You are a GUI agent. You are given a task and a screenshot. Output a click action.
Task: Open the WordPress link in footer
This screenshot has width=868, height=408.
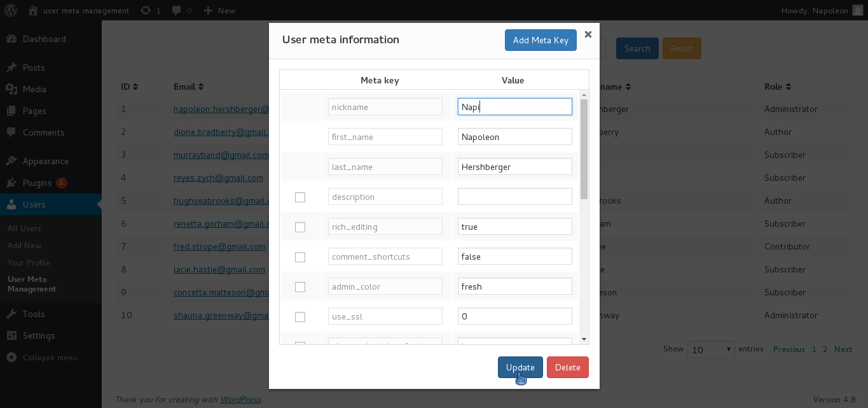point(240,400)
